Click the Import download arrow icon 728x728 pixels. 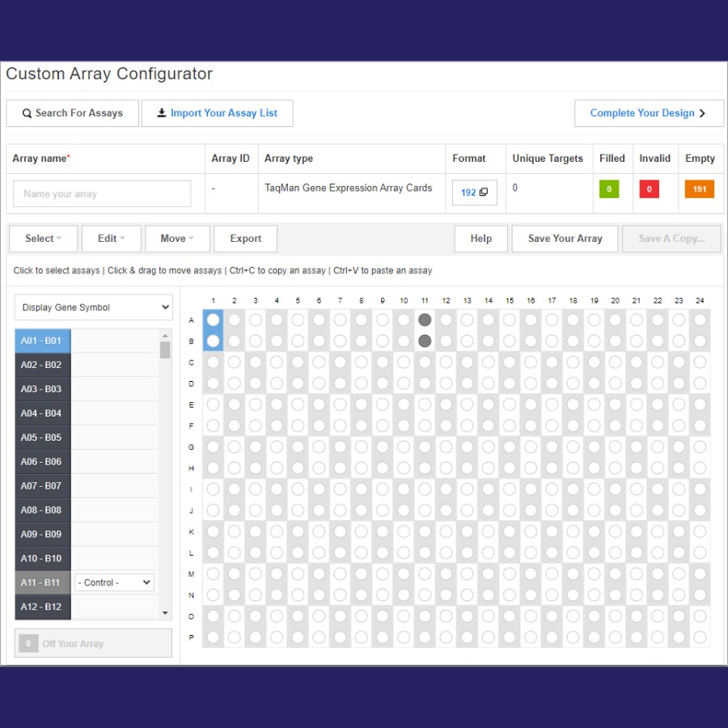(x=162, y=112)
